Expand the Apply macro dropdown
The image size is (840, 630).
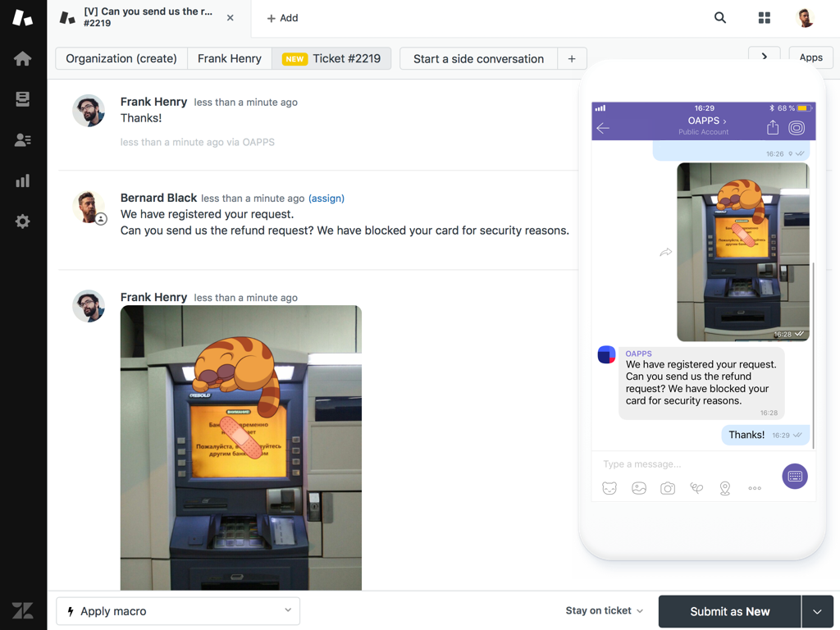178,610
